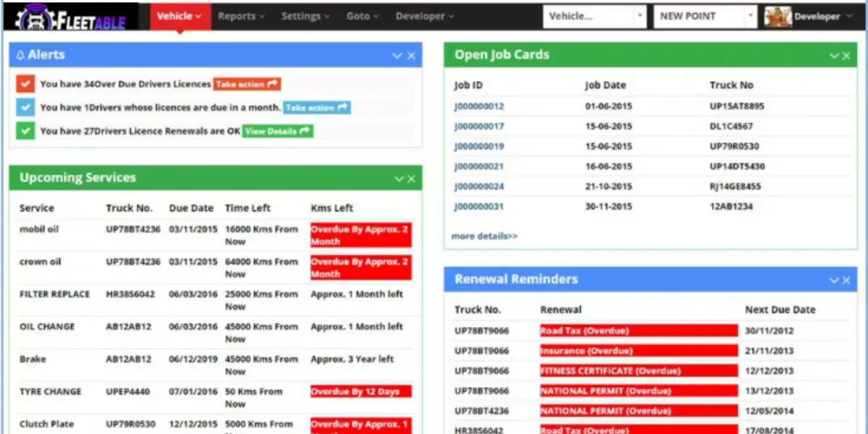Open job card J000000017
The image size is (868, 434).
(479, 127)
